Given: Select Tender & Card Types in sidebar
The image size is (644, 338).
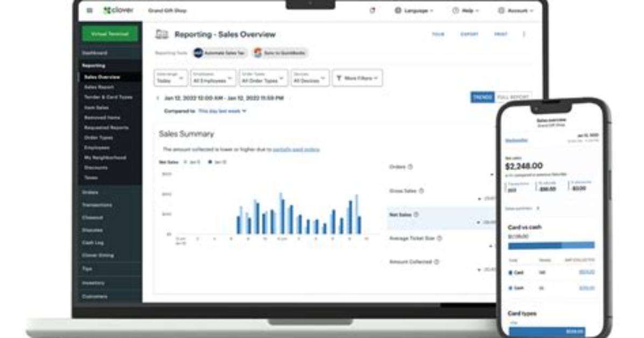Looking at the screenshot, I should pos(108,97).
